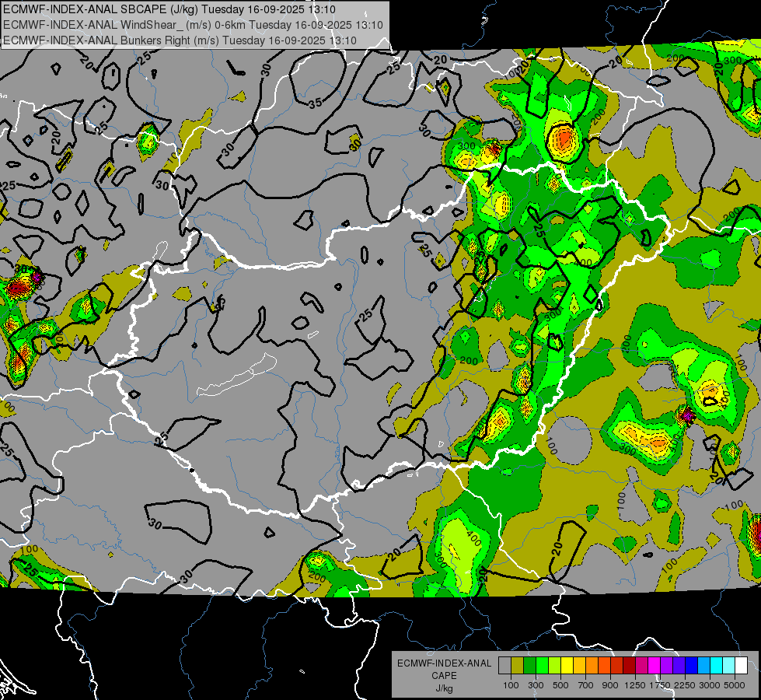Click legend scale value 900

pos(609,685)
